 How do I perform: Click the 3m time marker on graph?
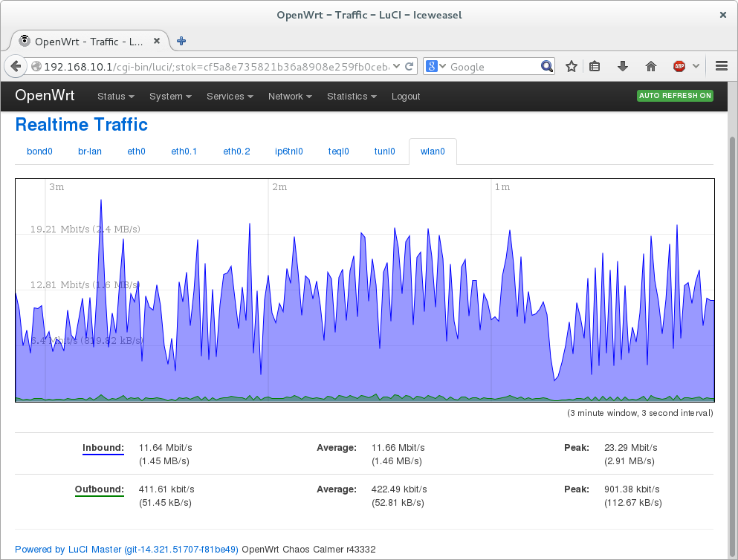pos(56,186)
